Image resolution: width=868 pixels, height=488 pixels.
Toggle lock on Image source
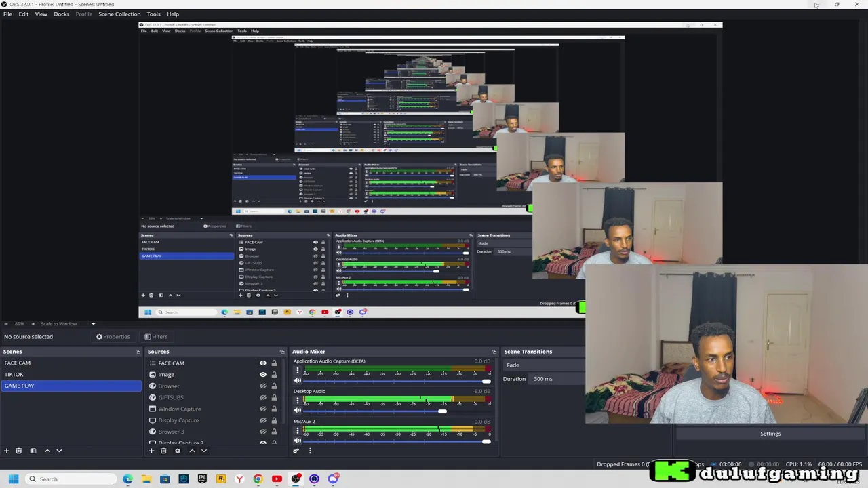274,375
